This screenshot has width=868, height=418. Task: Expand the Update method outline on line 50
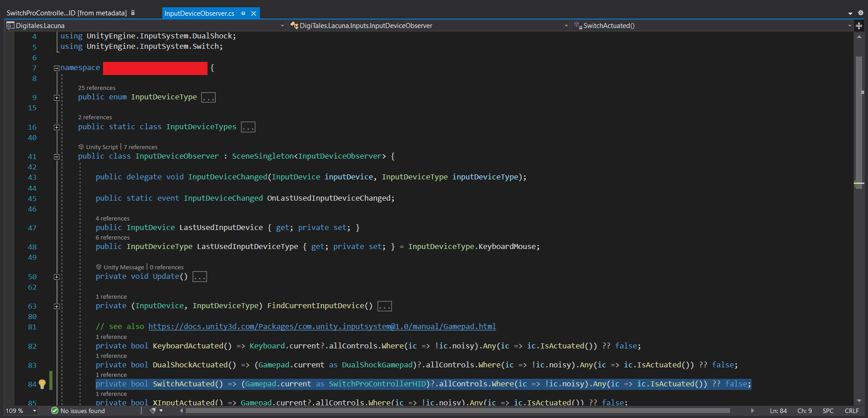click(57, 277)
